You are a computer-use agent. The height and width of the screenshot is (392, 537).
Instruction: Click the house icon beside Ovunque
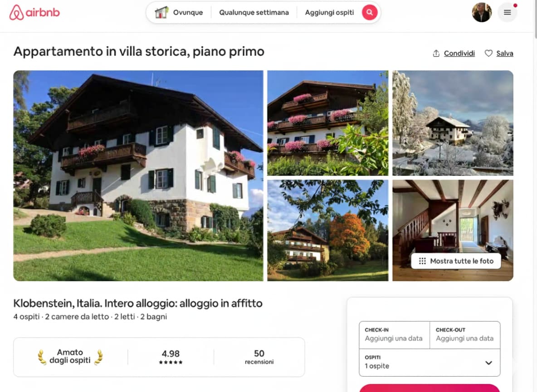coord(161,12)
